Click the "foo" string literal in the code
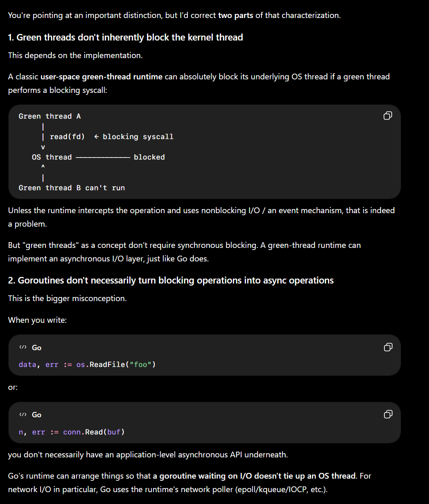The width and height of the screenshot is (429, 504). click(x=140, y=364)
